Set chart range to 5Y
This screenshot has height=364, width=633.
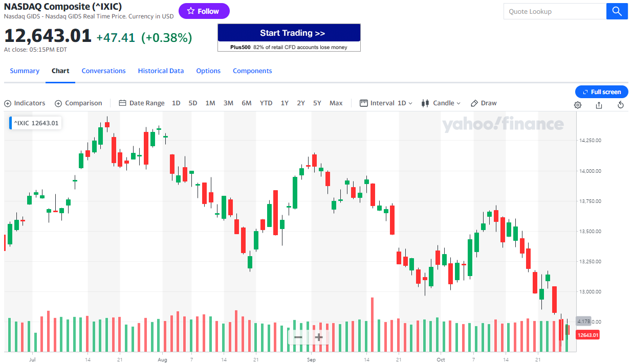click(317, 103)
